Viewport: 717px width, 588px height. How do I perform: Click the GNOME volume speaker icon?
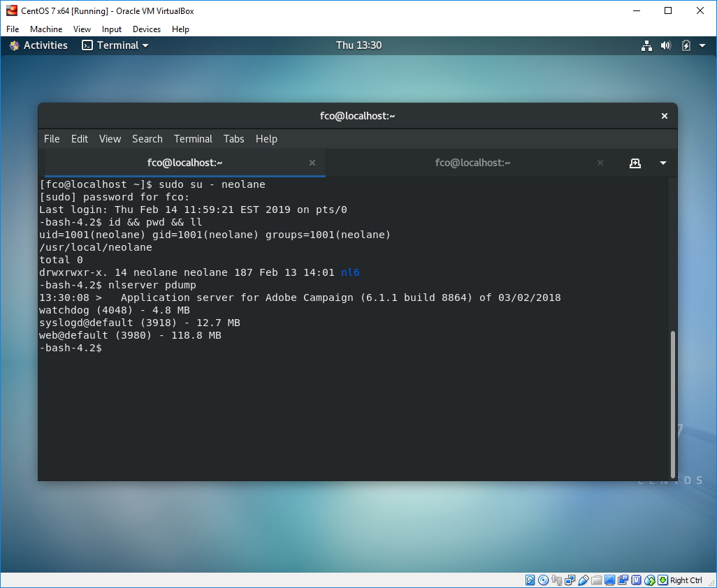click(x=666, y=45)
